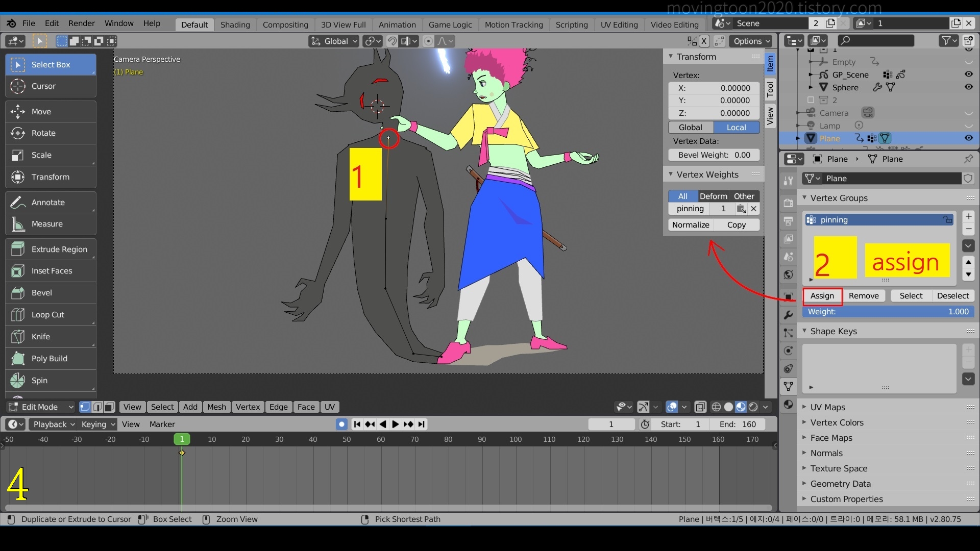Switch to the Shading workspace tab
Image resolution: width=980 pixels, height=551 pixels.
click(x=235, y=24)
